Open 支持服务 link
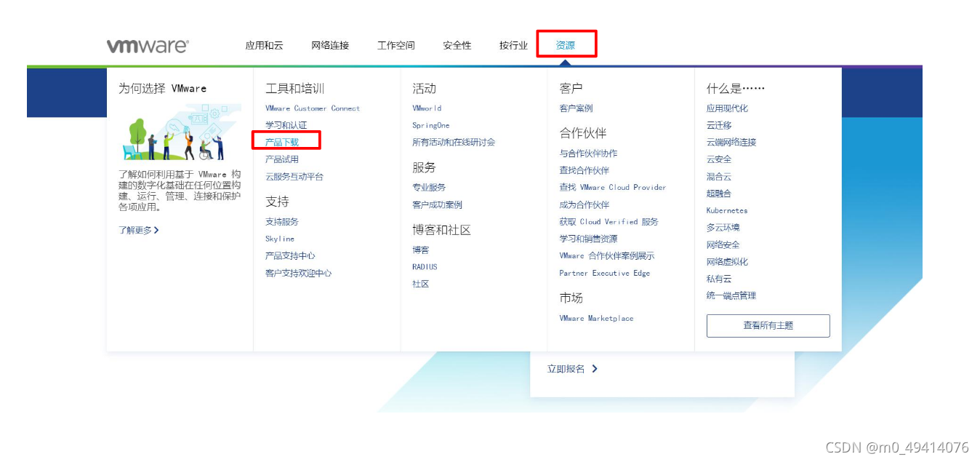Viewport: 980px width, 462px height. pyautogui.click(x=282, y=221)
